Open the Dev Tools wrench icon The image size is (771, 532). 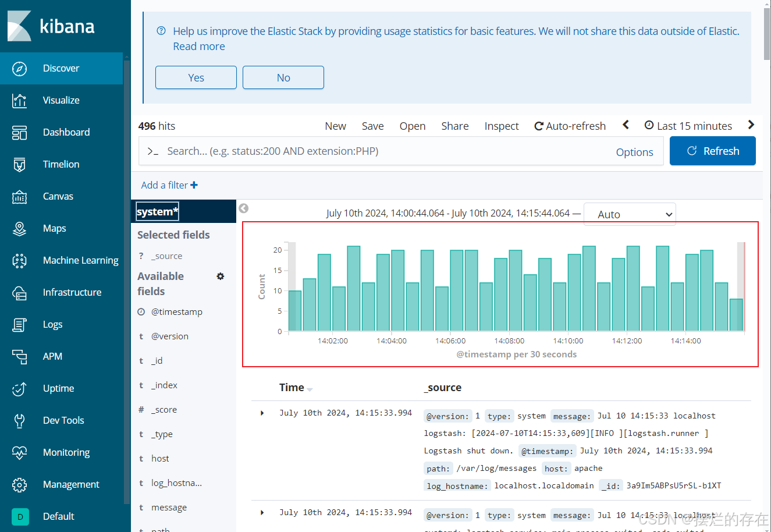point(19,421)
